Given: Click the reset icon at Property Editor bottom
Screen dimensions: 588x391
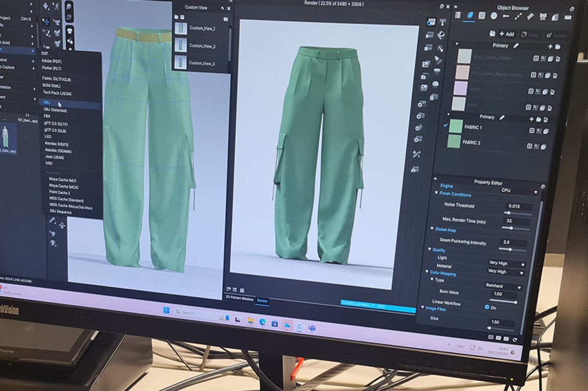Looking at the screenshot, I should tap(515, 339).
